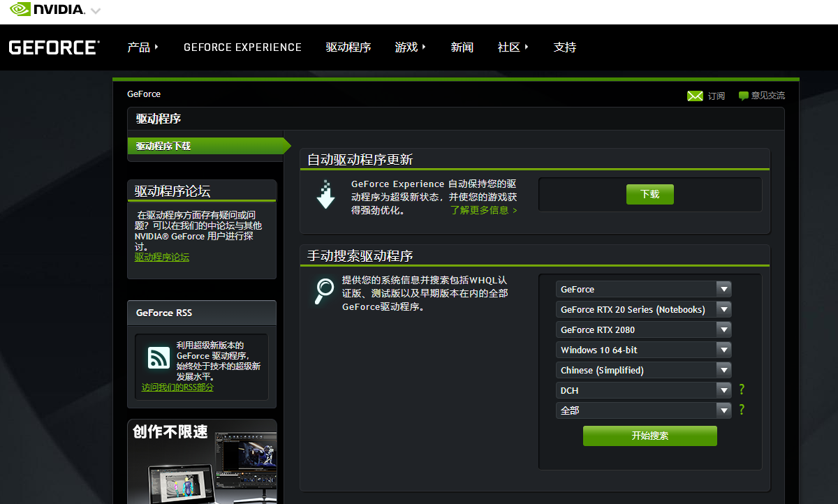
Task: Click the 驱动程序论坛 panel heading
Action: tap(172, 191)
